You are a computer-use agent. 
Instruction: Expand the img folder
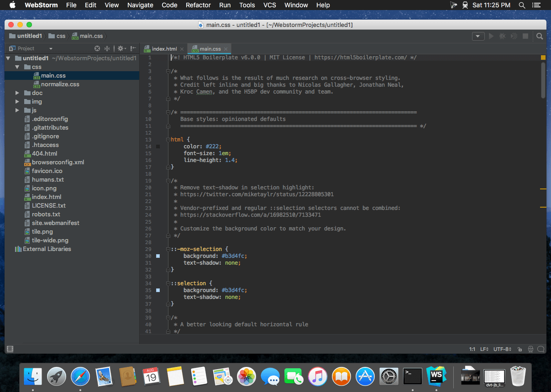pos(17,102)
